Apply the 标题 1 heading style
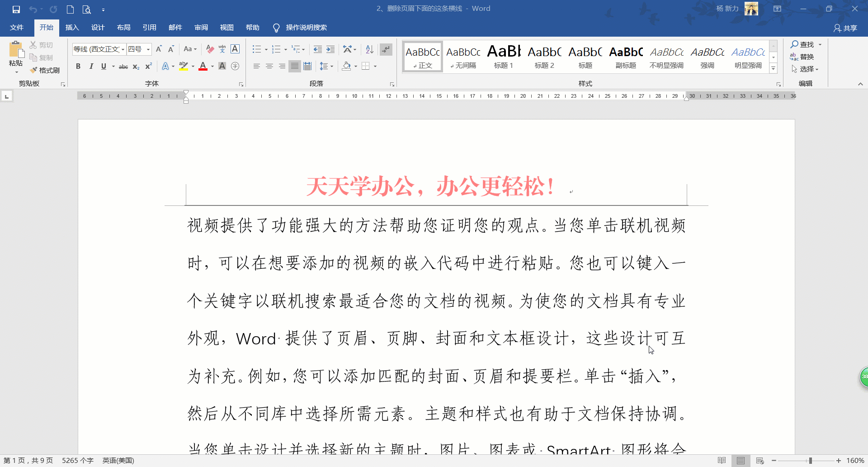 pos(504,57)
